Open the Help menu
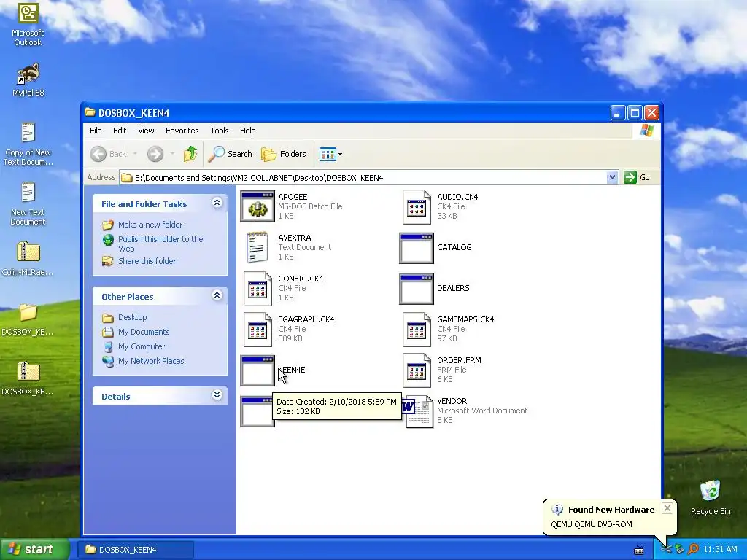 [248, 131]
